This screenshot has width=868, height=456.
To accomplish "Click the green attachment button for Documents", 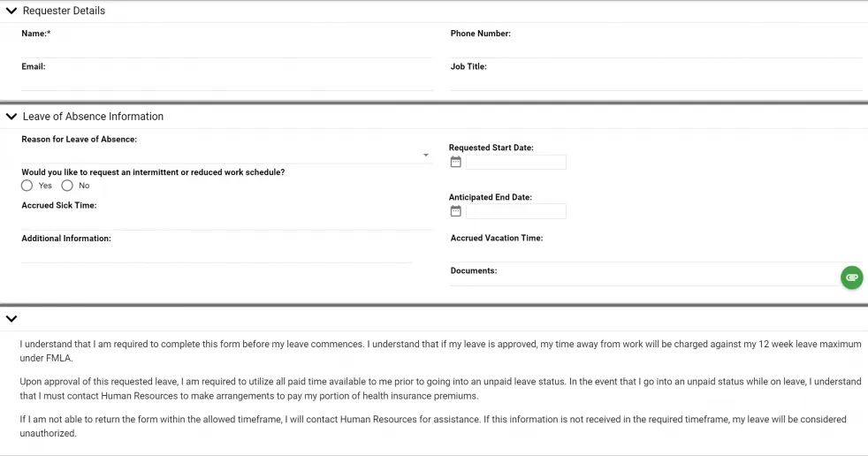I will coord(851,277).
